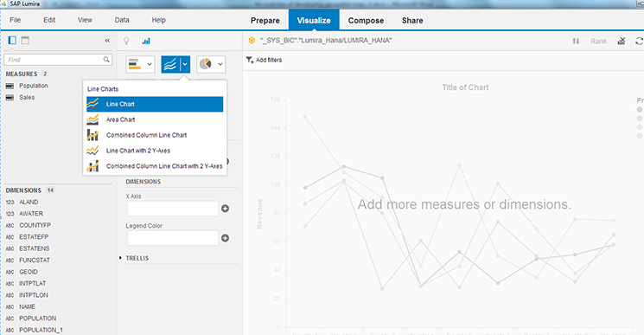The image size is (644, 335).
Task: Open the pie chart type dropdown
Action: click(211, 64)
